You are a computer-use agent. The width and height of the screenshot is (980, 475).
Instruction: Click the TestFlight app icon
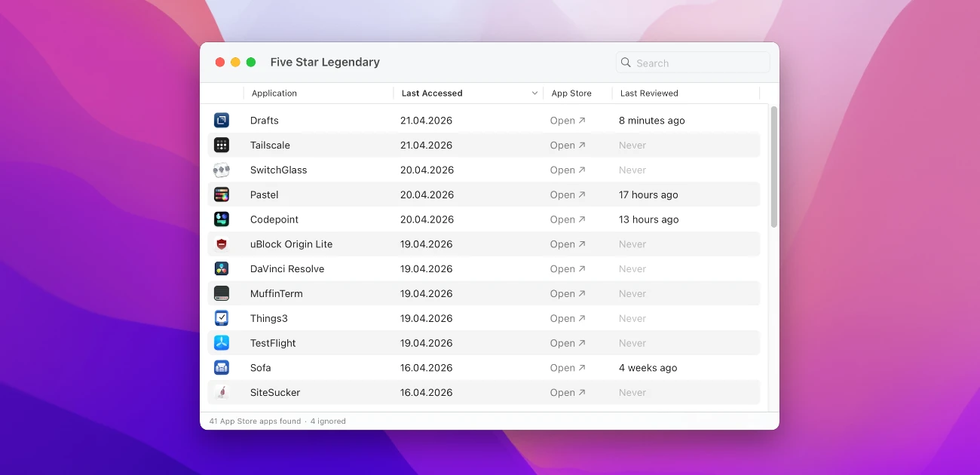point(221,343)
